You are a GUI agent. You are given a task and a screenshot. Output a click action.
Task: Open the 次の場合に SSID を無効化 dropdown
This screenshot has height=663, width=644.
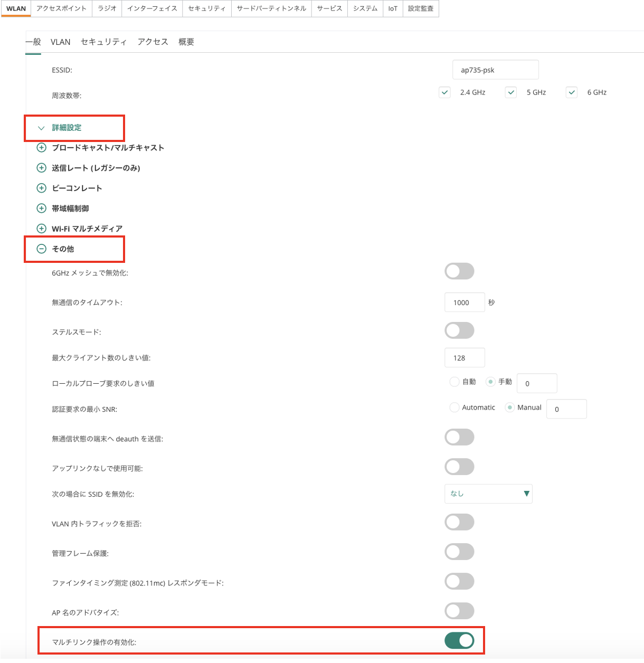[488, 494]
